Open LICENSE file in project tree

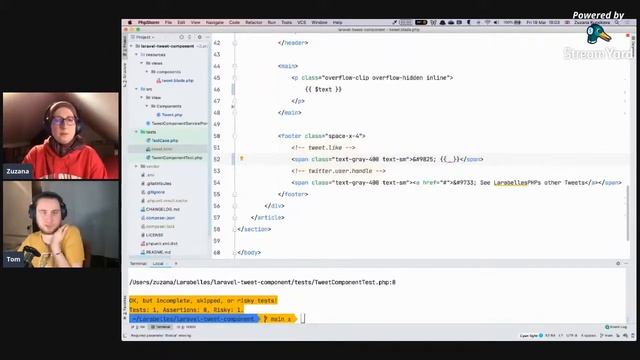point(152,235)
